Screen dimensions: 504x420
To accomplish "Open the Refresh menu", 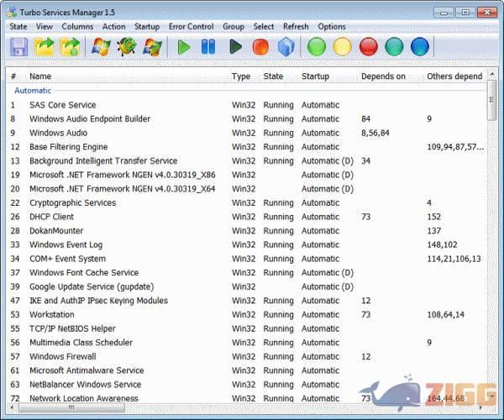I will pos(296,27).
